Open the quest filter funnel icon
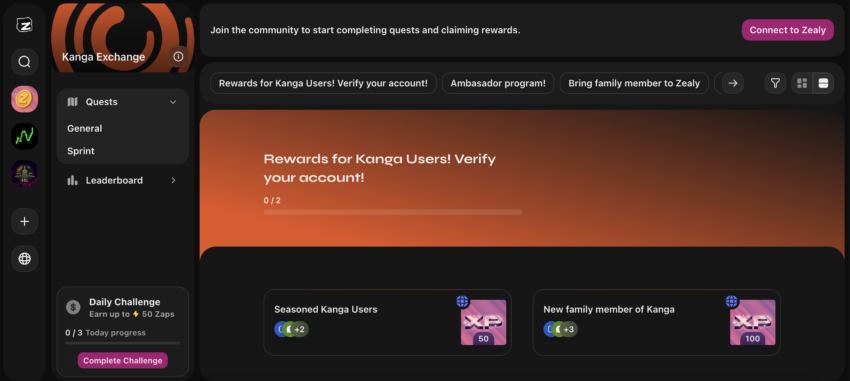This screenshot has height=381, width=850. click(775, 83)
